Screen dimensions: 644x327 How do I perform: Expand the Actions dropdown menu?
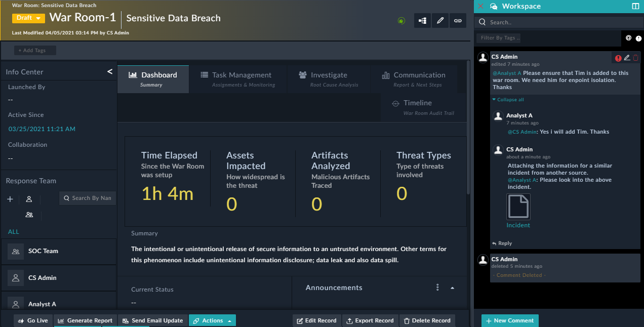[x=212, y=320]
